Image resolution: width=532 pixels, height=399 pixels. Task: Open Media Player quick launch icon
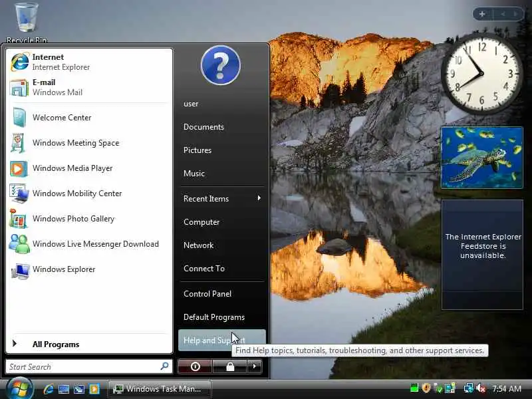pos(94,389)
